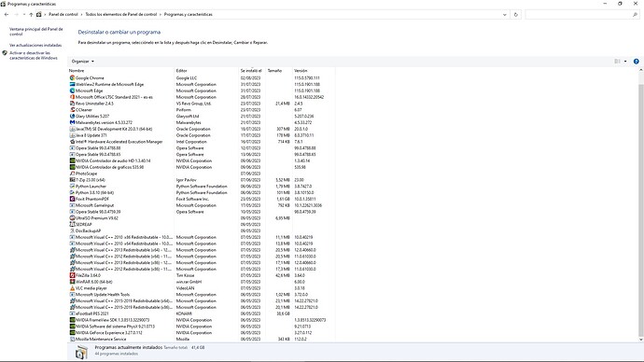Image resolution: width=644 pixels, height=362 pixels.
Task: Select the Google Chrome icon in list
Action: point(72,78)
